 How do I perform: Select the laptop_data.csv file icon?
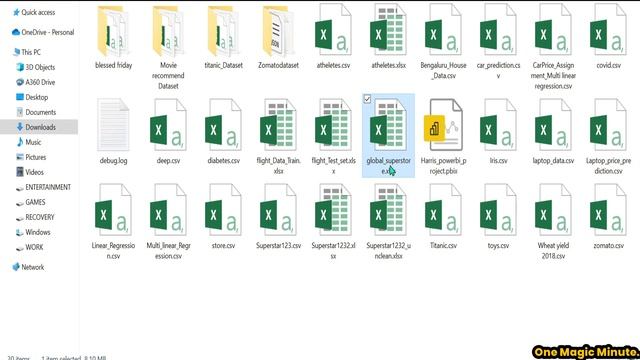coord(553,124)
